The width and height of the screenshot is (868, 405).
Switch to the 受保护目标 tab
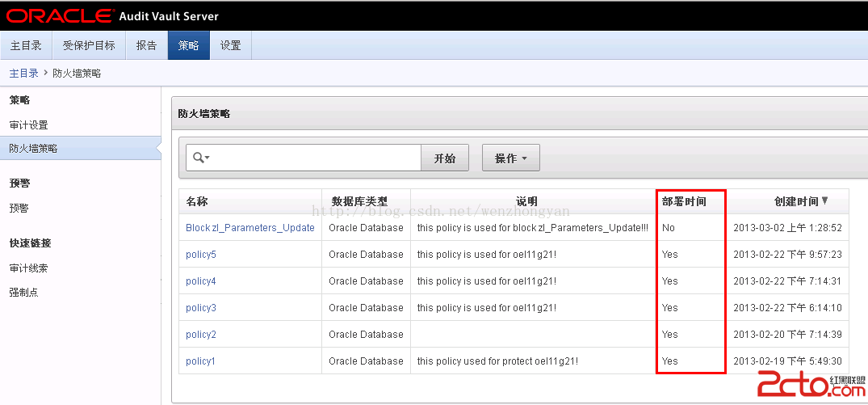click(x=89, y=45)
